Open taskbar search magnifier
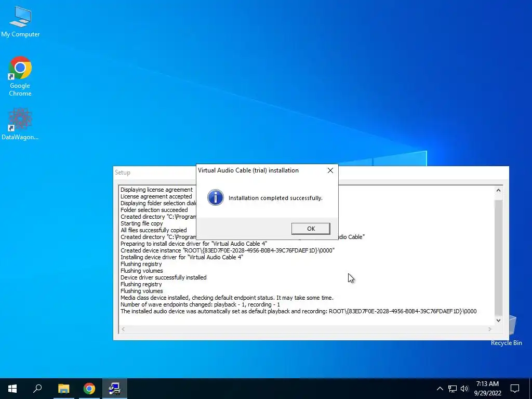Viewport: 532px width, 399px height. click(x=37, y=389)
